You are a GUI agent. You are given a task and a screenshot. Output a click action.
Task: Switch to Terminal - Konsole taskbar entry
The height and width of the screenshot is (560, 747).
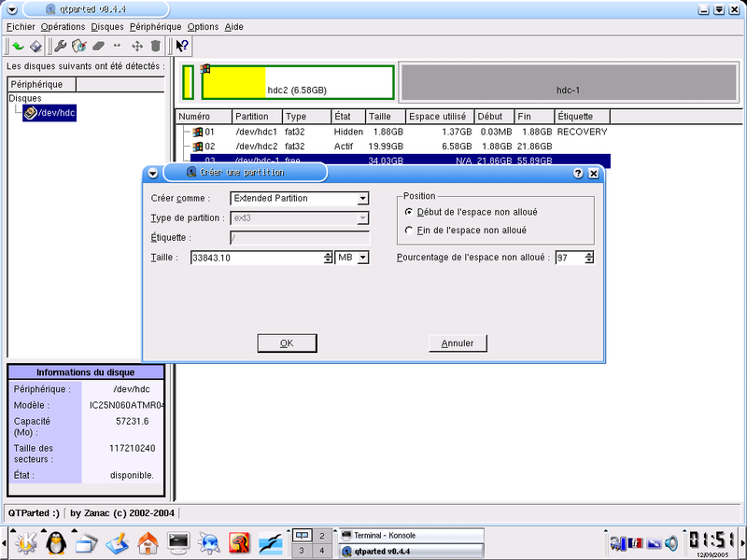[x=411, y=535]
